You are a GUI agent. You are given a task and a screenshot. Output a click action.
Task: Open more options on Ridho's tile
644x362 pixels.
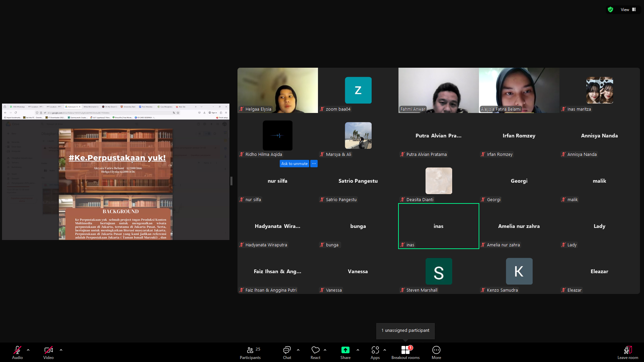point(314,164)
